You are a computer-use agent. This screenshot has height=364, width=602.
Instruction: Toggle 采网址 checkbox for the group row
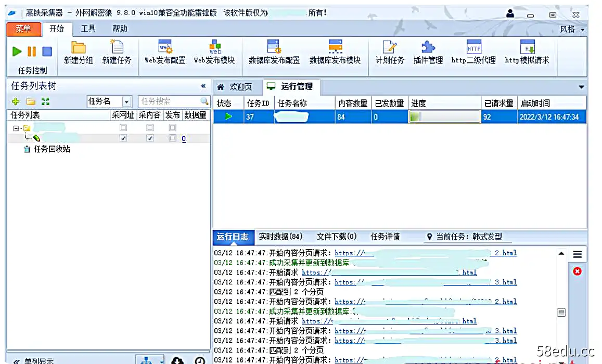(123, 127)
